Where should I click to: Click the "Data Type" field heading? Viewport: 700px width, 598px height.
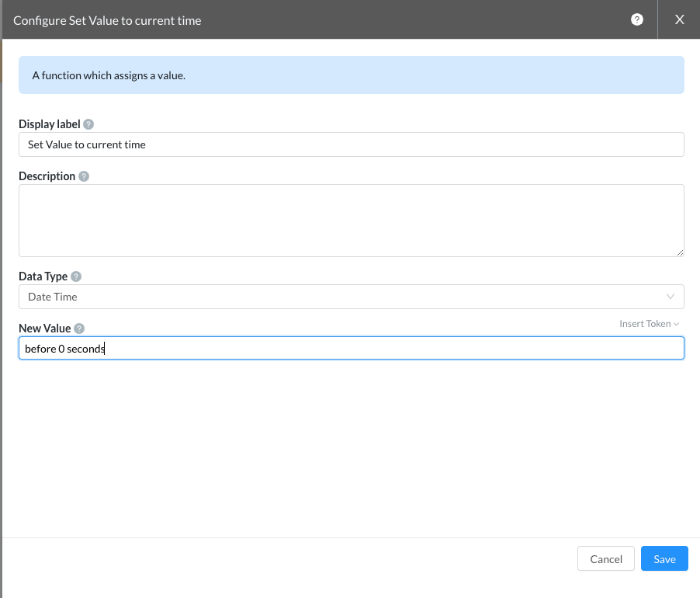[x=43, y=276]
